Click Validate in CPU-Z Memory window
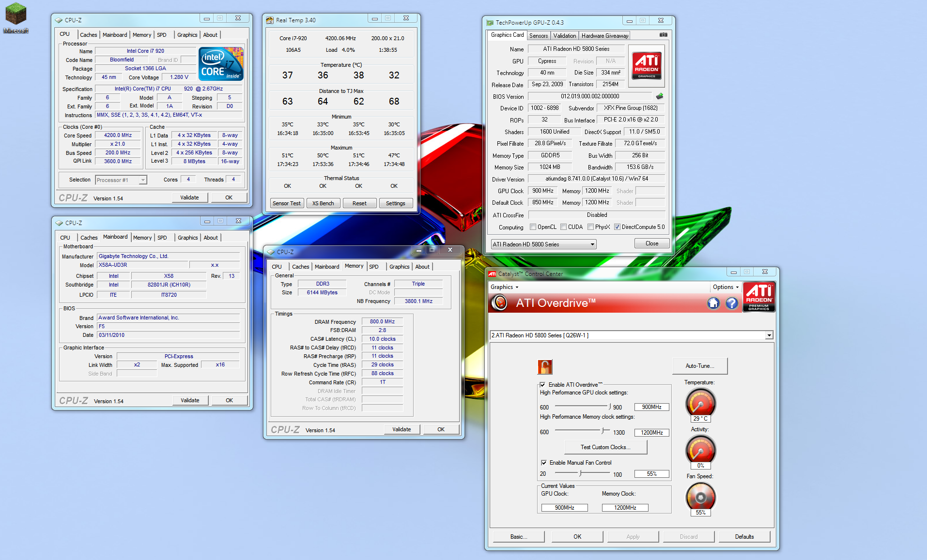927x560 pixels. coord(402,429)
